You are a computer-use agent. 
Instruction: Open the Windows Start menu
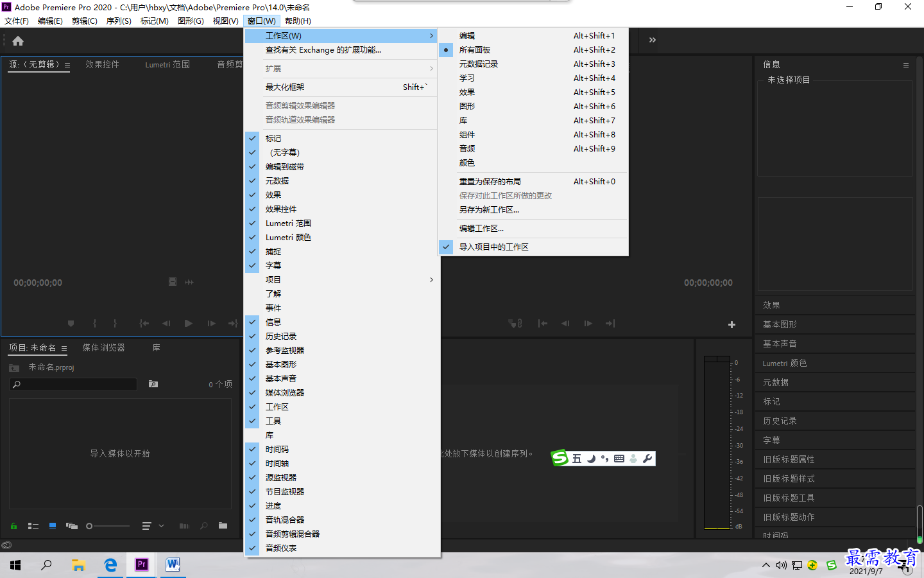point(15,565)
